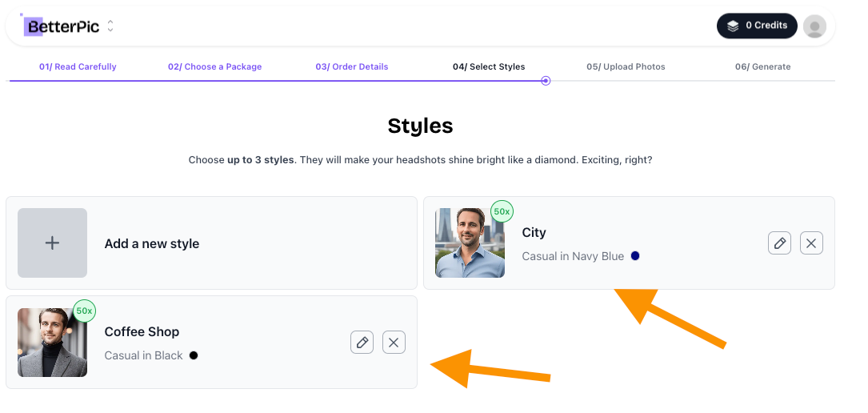Edit the Coffee Shop style pencil icon
This screenshot has height=413, width=868.
pos(362,342)
